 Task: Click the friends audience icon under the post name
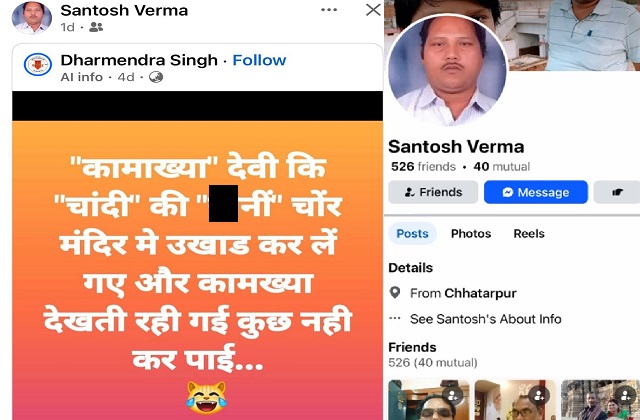click(96, 27)
